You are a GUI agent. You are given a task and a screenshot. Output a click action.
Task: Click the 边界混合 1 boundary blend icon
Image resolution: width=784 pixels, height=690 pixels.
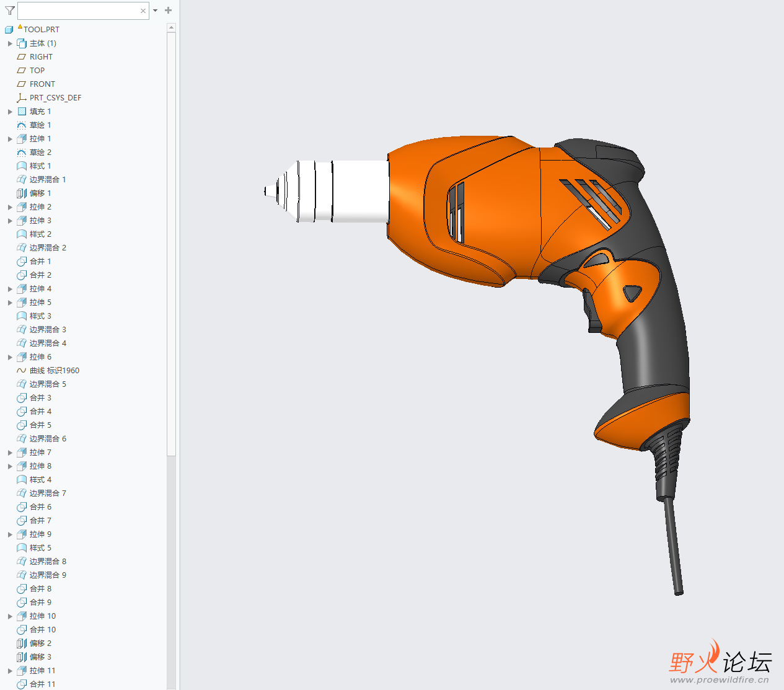(x=22, y=180)
